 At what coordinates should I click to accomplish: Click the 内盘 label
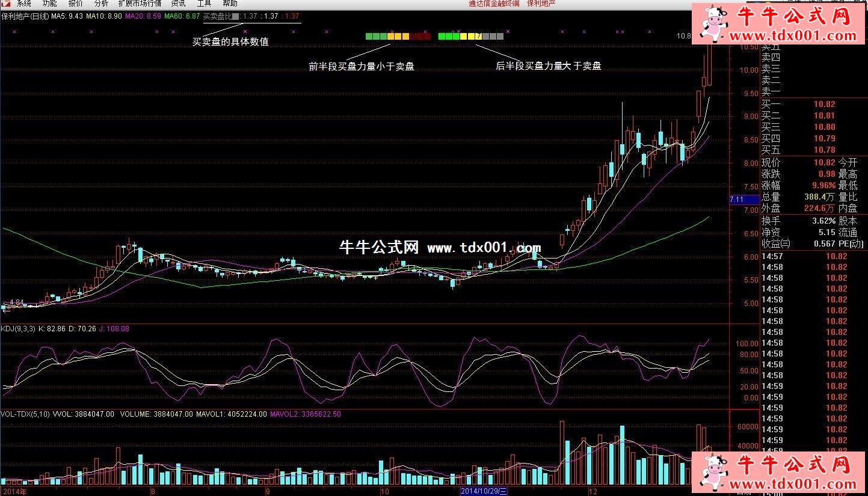[848, 208]
